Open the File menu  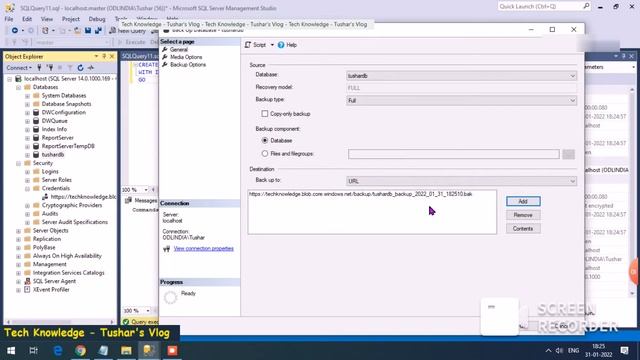[9, 19]
